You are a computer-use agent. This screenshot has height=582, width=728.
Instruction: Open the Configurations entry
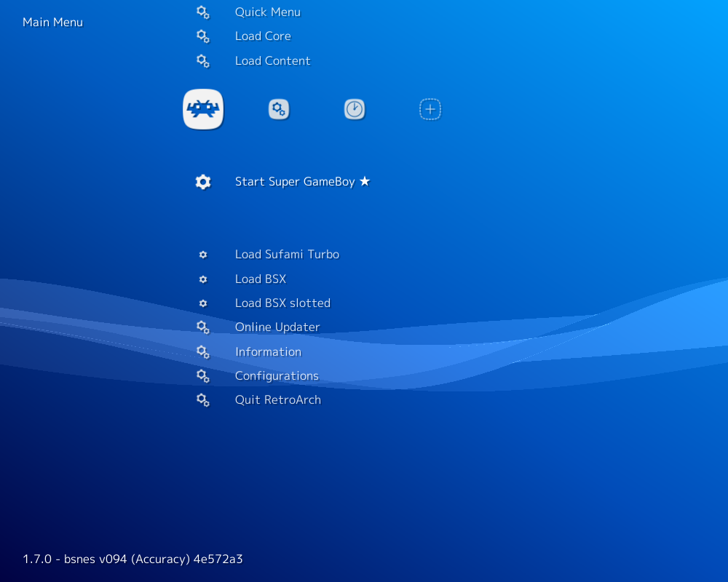[277, 376]
